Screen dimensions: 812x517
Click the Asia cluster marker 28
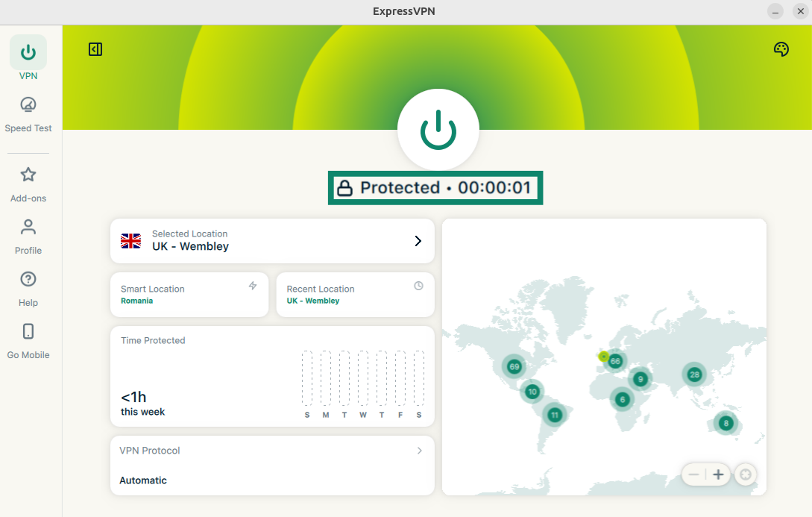tap(695, 375)
